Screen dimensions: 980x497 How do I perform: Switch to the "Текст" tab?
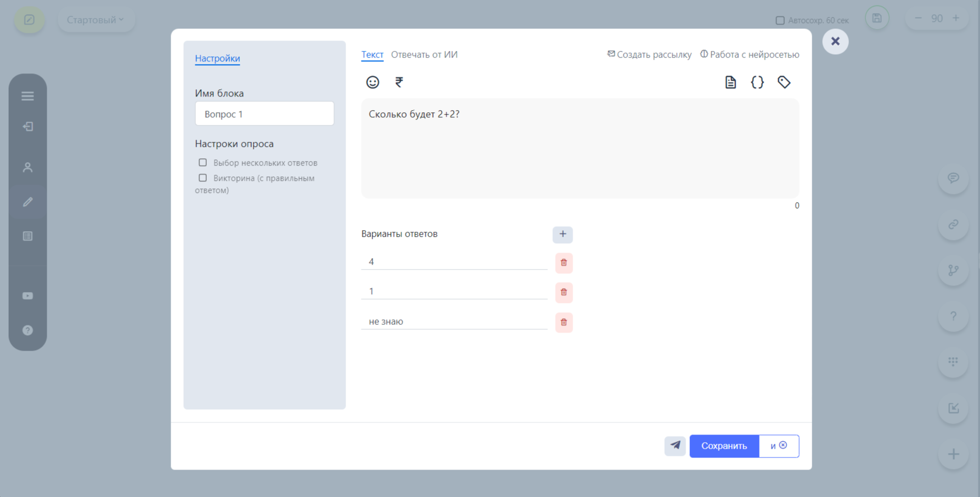pos(372,54)
